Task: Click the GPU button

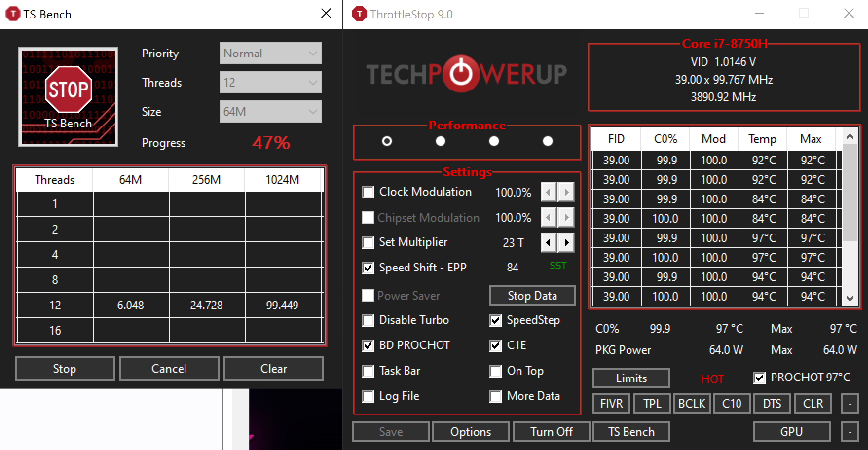Action: 792,432
